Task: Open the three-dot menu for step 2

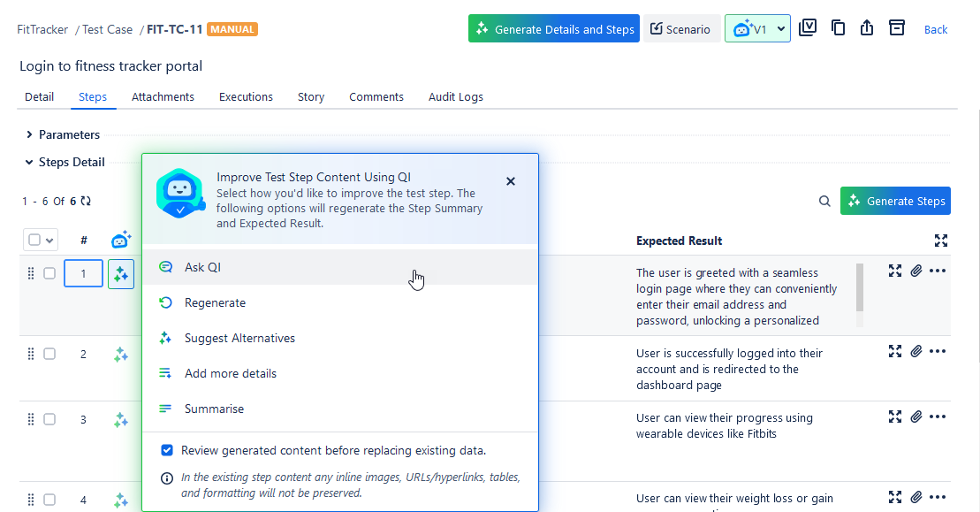Action: pos(938,352)
